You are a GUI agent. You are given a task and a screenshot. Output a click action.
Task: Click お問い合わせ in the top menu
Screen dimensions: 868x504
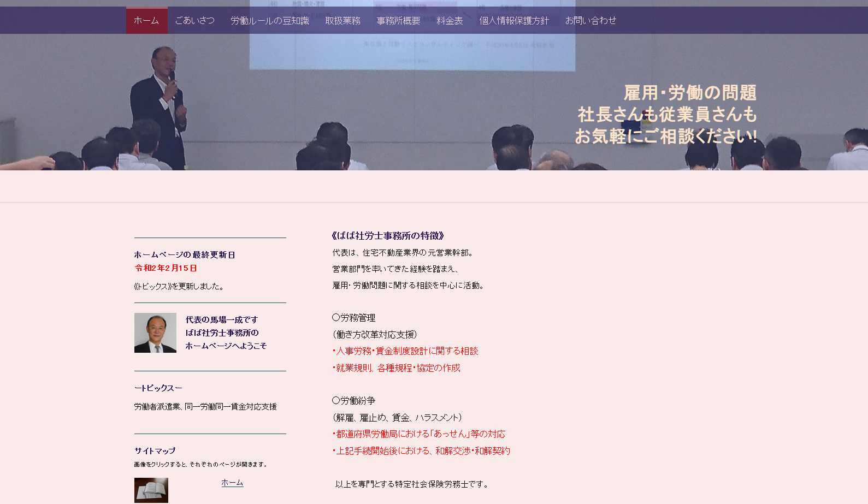point(591,21)
